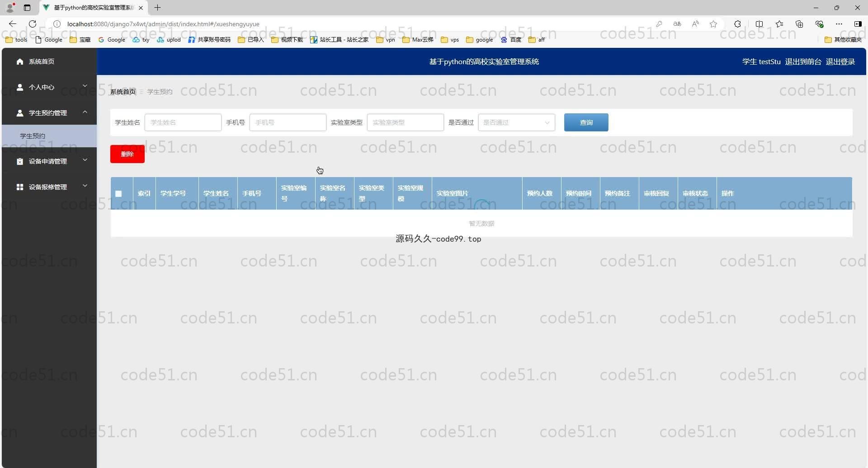Open favorites list icon
The width and height of the screenshot is (868, 468).
(779, 24)
